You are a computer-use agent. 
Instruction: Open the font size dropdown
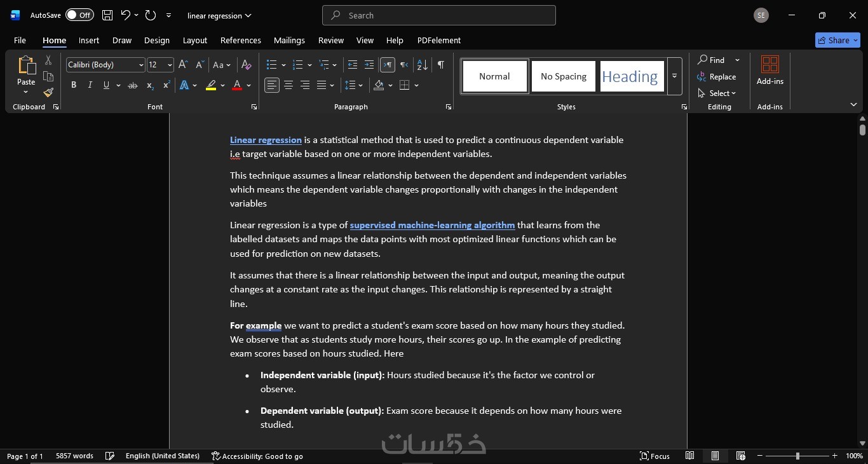[170, 65]
